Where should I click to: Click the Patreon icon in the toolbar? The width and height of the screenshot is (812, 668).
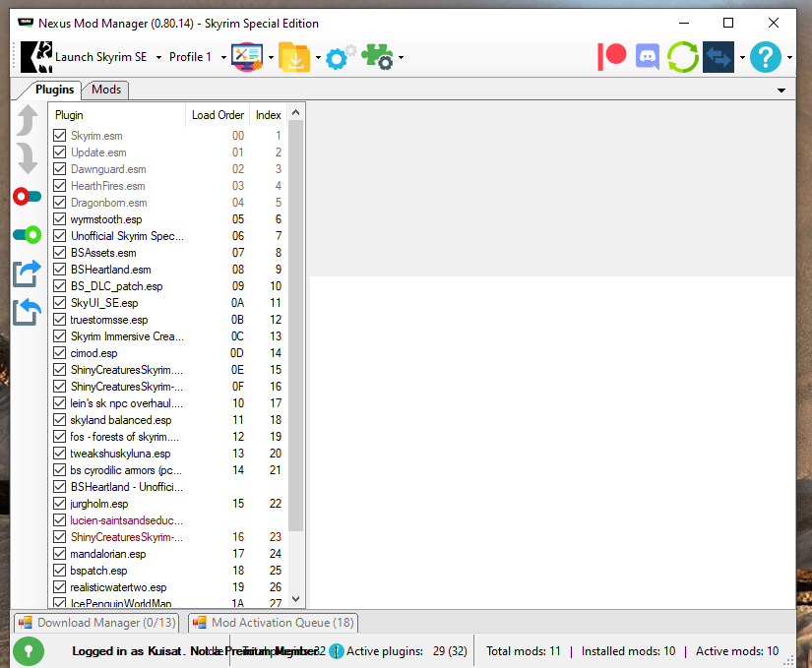(612, 56)
